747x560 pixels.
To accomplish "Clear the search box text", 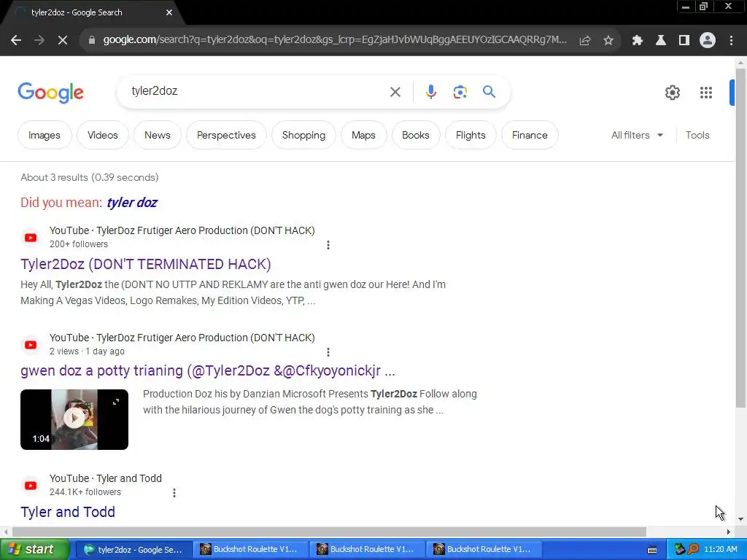I will [x=395, y=92].
